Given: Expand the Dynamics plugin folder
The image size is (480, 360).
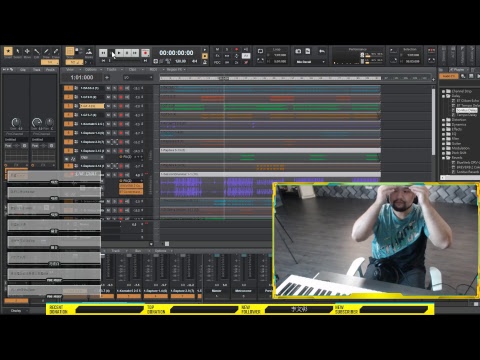Looking at the screenshot, I should [x=444, y=124].
